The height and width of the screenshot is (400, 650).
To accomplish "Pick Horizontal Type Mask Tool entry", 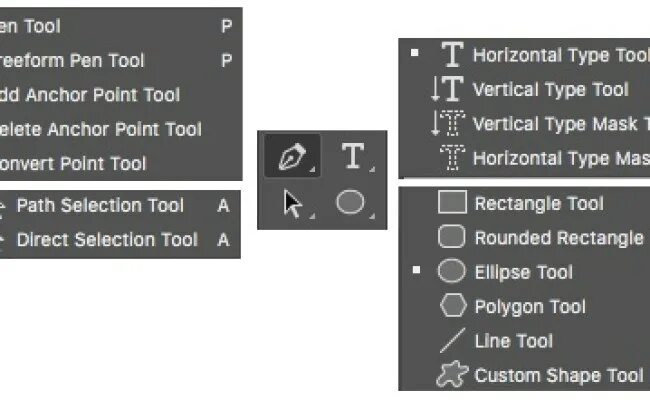I will pos(560,158).
